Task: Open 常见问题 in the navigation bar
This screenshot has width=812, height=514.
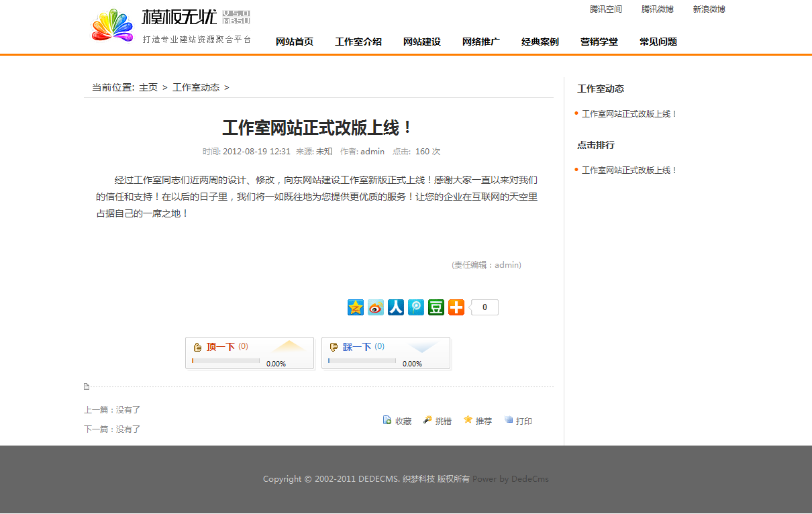Action: tap(658, 42)
